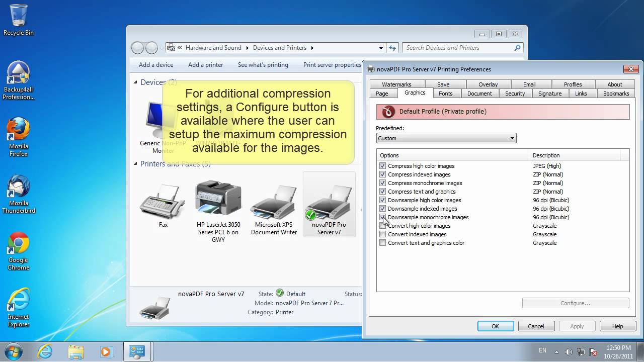Check Convert indexed images
The height and width of the screenshot is (362, 644).
tap(383, 234)
